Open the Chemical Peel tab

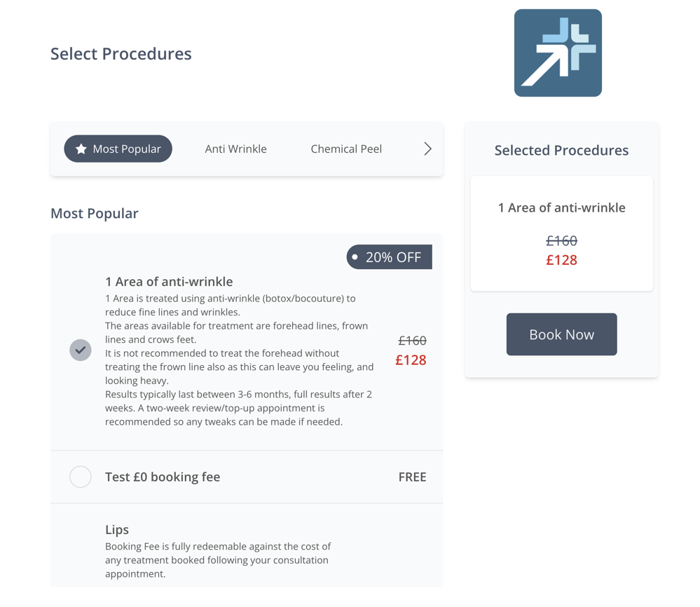tap(346, 149)
